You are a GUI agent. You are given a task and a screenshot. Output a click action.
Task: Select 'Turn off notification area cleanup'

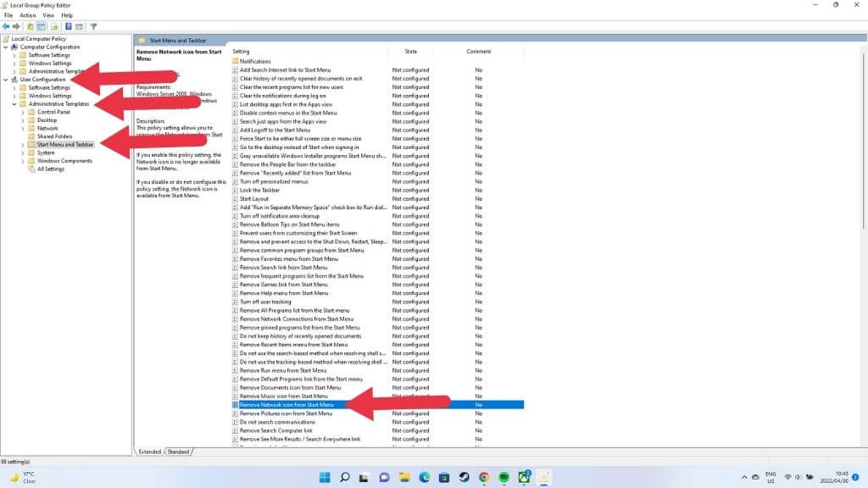pos(280,216)
